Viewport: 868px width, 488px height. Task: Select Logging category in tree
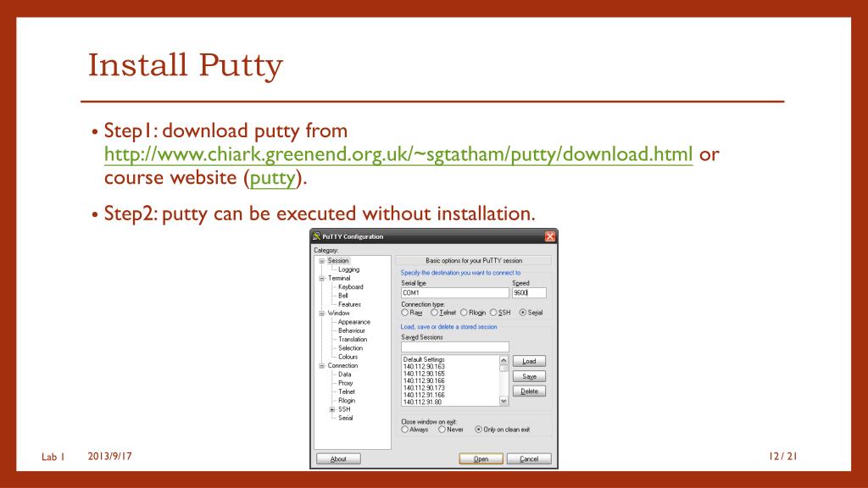click(348, 269)
